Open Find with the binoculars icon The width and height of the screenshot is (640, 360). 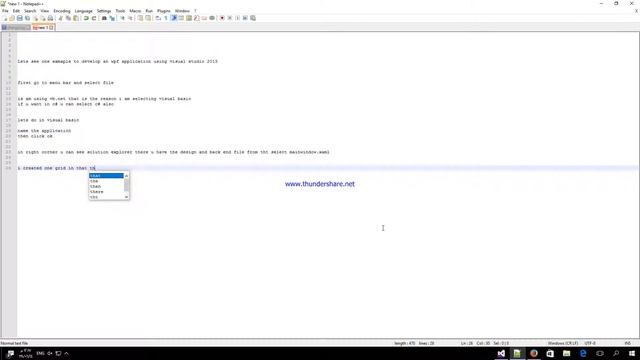coord(104,18)
